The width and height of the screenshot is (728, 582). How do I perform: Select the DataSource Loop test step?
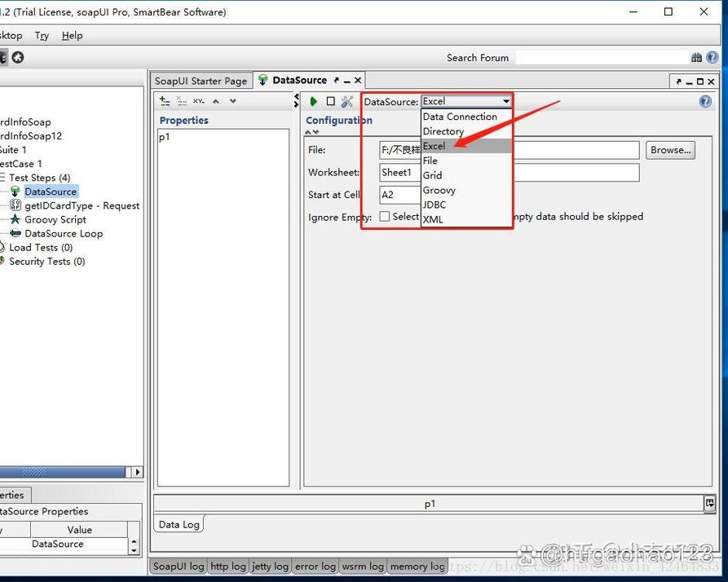pos(64,233)
